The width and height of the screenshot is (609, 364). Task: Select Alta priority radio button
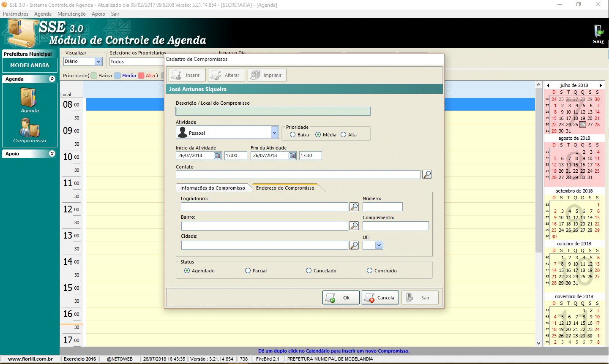tap(344, 135)
